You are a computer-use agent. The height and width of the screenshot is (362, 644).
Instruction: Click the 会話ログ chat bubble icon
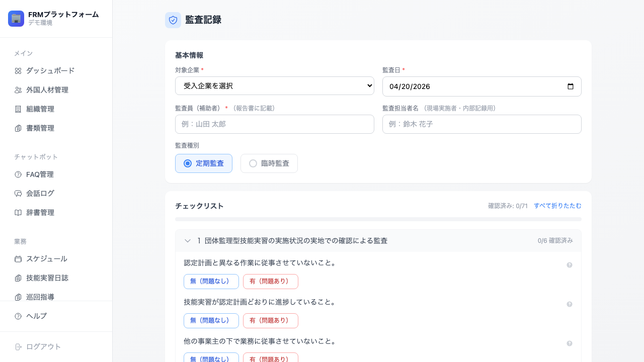coord(18,194)
